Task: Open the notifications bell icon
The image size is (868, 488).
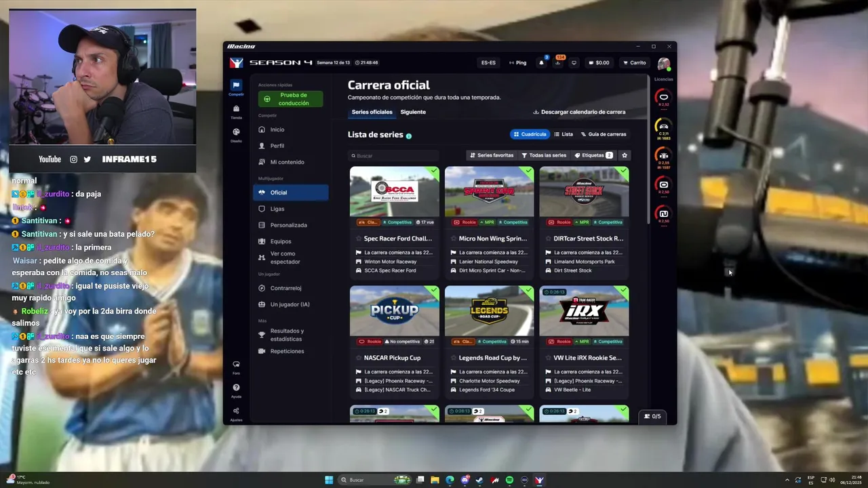Action: coord(541,62)
